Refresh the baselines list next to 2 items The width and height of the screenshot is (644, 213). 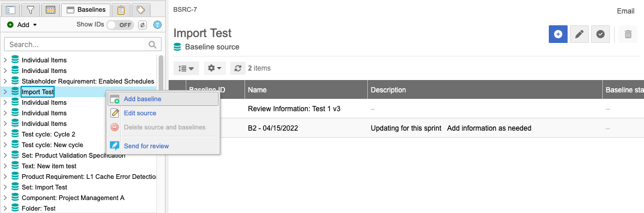pyautogui.click(x=237, y=68)
